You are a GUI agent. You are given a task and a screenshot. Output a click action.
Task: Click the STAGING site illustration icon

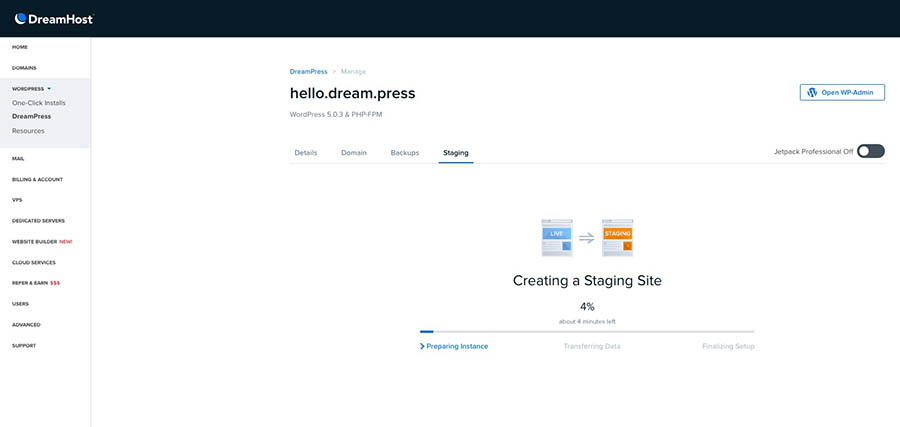tap(618, 238)
